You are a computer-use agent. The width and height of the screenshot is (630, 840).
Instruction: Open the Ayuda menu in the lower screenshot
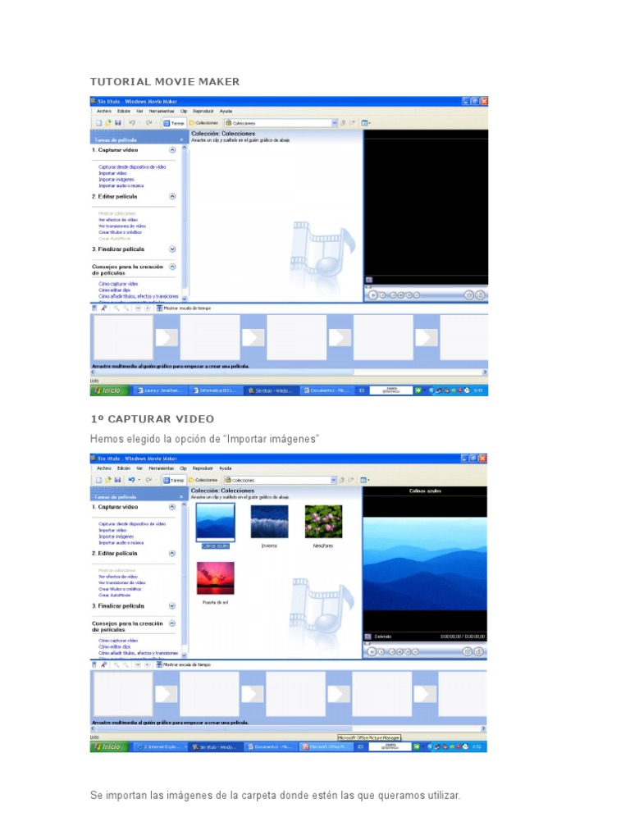pos(226,468)
